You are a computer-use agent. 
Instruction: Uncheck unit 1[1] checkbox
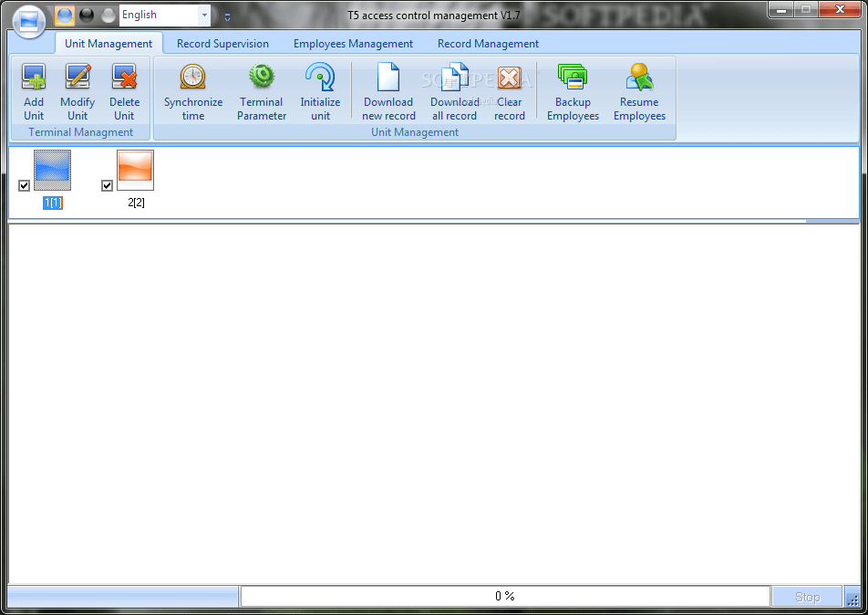click(24, 185)
